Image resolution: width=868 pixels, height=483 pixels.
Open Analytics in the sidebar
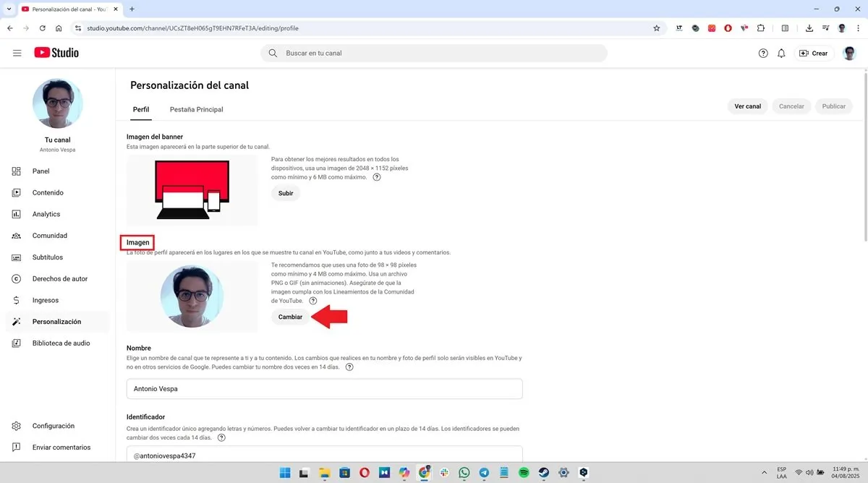[x=46, y=214]
